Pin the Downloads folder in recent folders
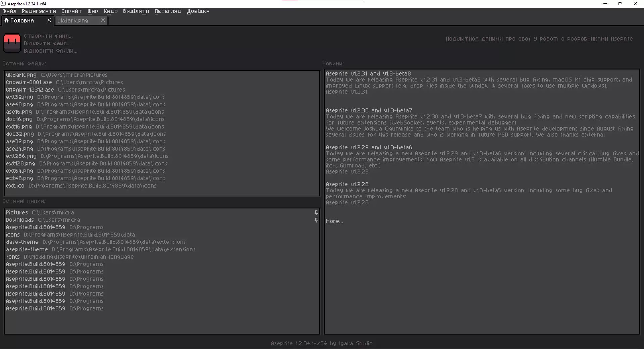 coord(316,220)
